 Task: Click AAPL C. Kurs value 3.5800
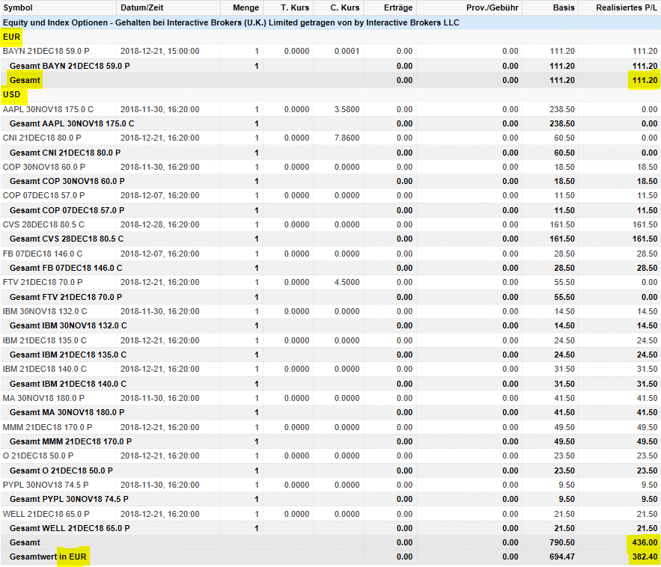tap(347, 109)
